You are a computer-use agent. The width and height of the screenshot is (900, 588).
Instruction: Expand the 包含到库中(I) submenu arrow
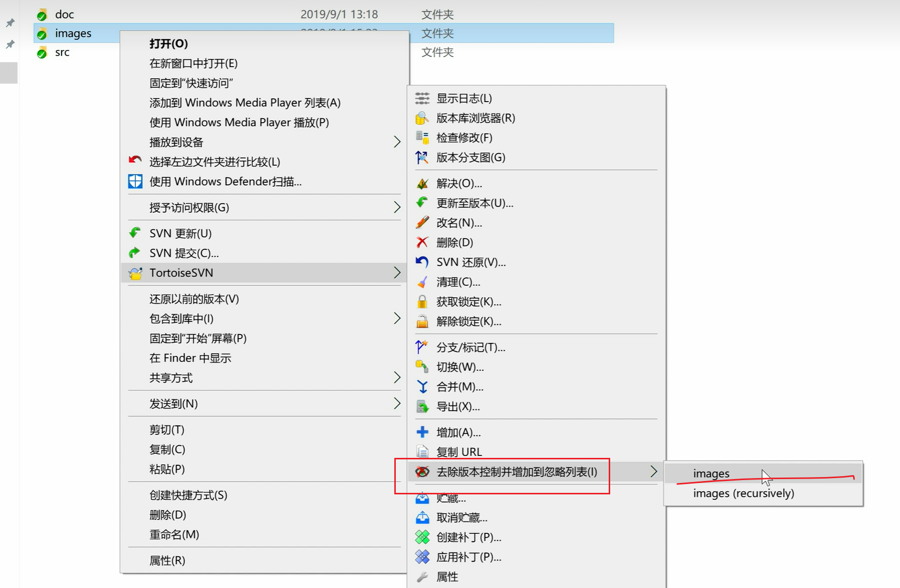397,318
